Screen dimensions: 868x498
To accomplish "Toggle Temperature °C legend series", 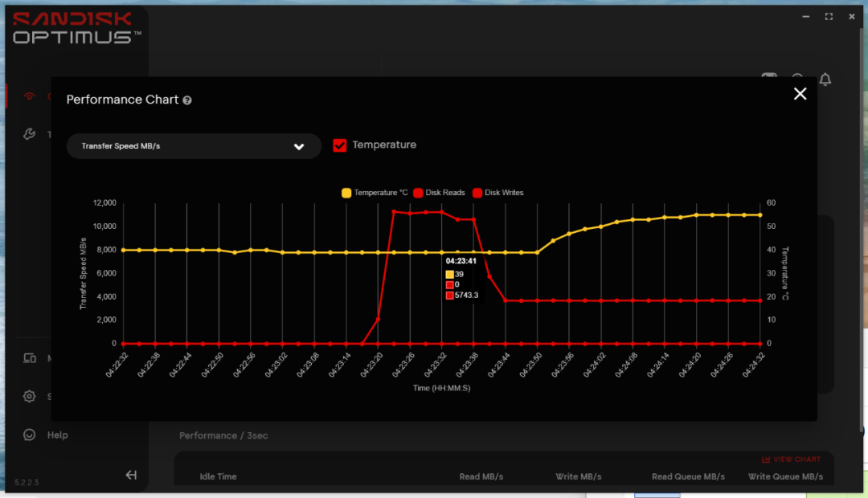I will tap(375, 193).
